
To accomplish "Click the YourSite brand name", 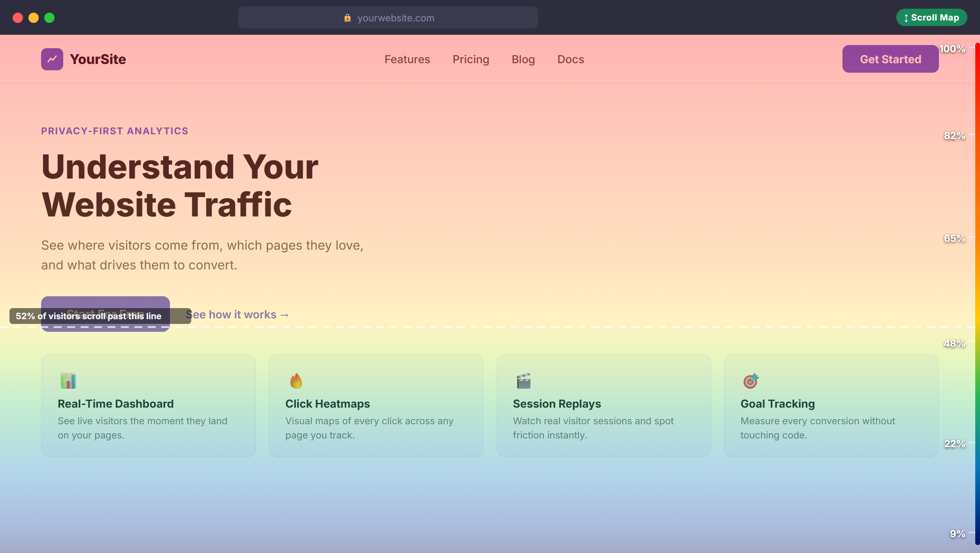I will pos(98,59).
